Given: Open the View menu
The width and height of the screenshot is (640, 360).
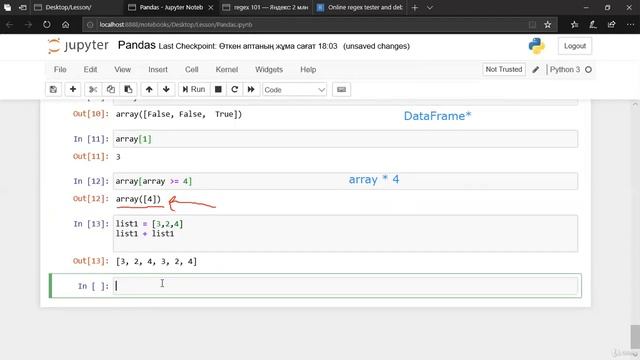Looking at the screenshot, I should click(122, 69).
